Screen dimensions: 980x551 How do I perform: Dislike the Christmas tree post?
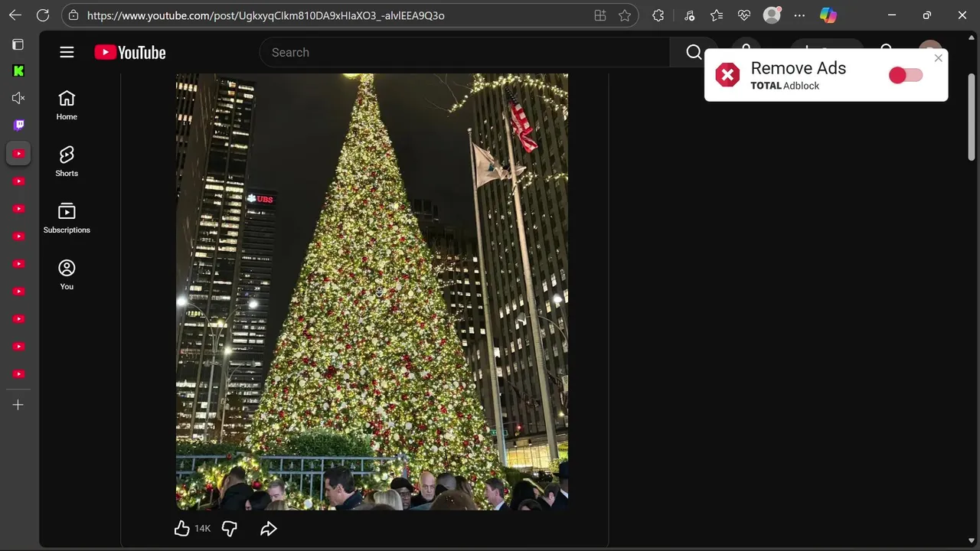click(x=229, y=528)
